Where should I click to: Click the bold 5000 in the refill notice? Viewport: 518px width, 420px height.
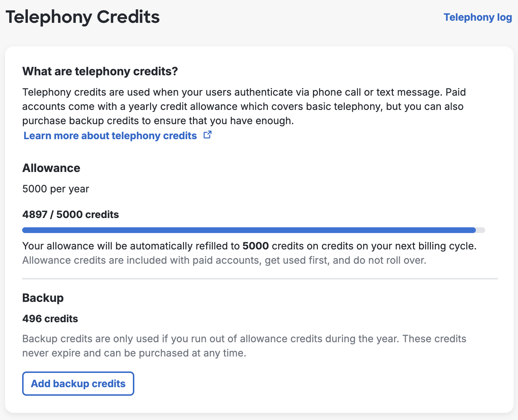pos(255,246)
